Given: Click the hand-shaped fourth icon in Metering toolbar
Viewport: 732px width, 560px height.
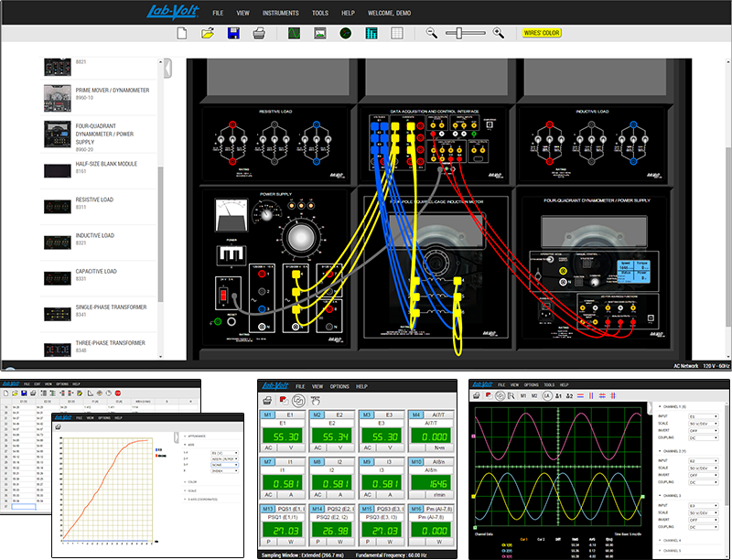Looking at the screenshot, I should 316,401.
